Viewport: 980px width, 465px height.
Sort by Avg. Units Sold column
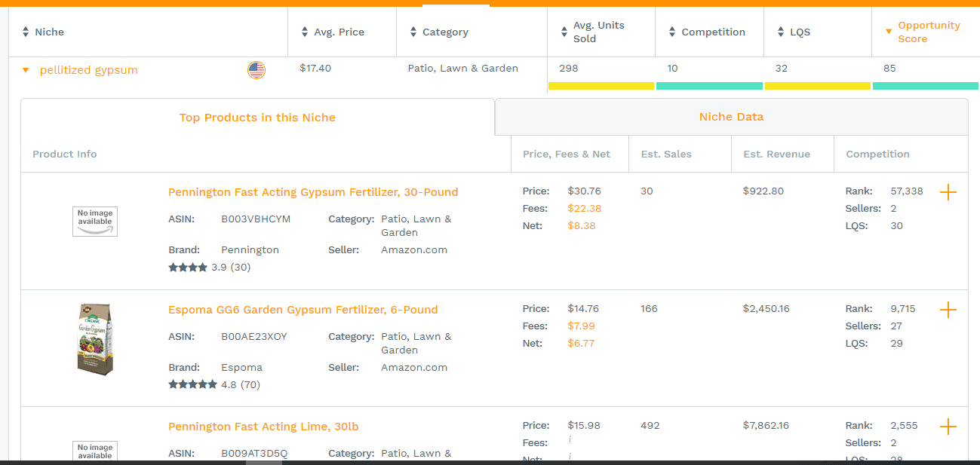click(565, 32)
